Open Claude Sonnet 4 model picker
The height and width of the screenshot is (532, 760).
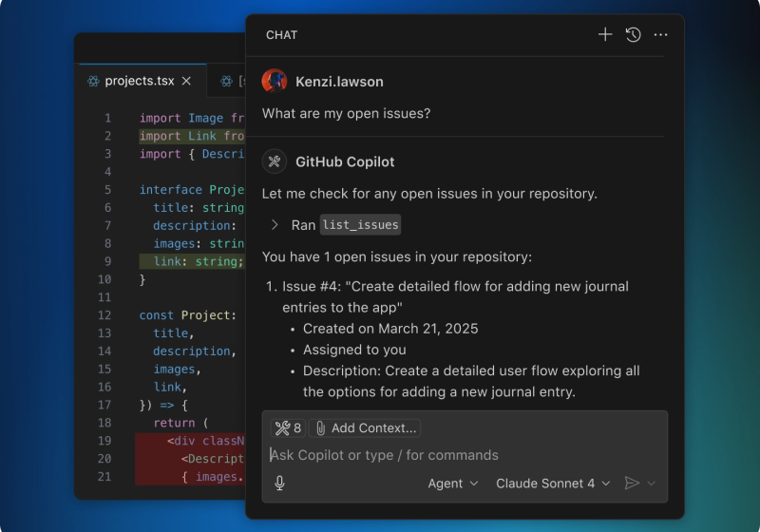coord(553,483)
